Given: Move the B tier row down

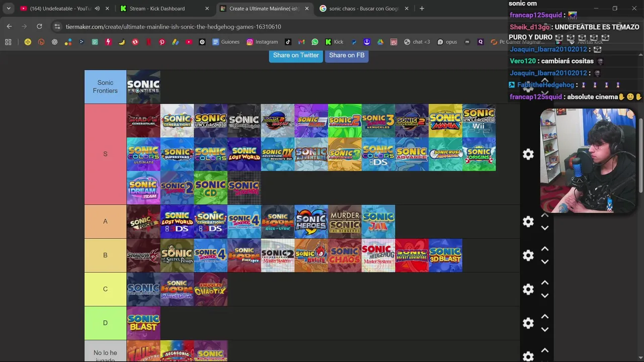Looking at the screenshot, I should (x=545, y=261).
